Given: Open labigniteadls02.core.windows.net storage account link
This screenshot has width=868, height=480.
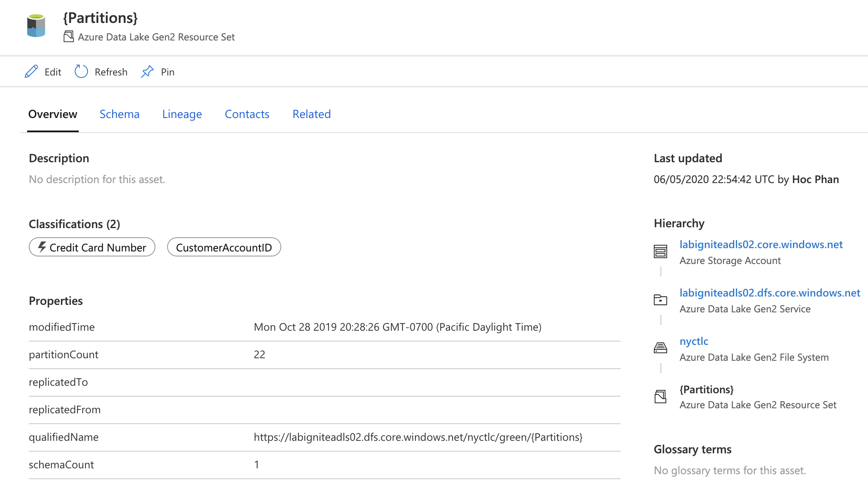Looking at the screenshot, I should coord(761,244).
